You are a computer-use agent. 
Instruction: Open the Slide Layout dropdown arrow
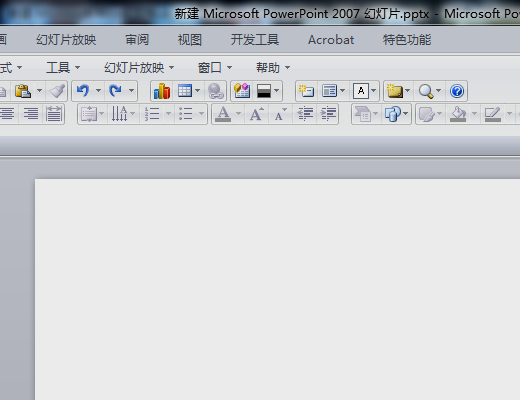pos(342,90)
